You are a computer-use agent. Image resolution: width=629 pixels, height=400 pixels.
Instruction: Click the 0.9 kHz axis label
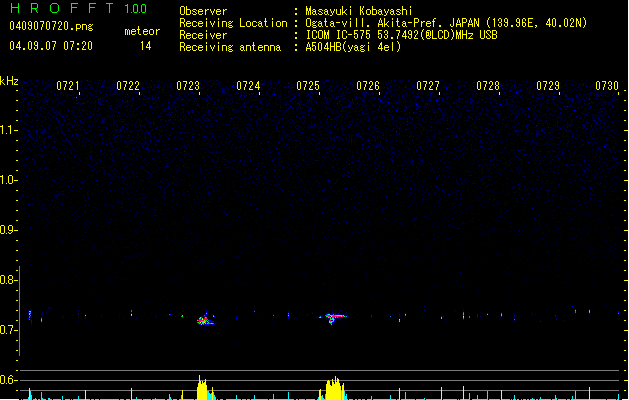click(x=8, y=230)
